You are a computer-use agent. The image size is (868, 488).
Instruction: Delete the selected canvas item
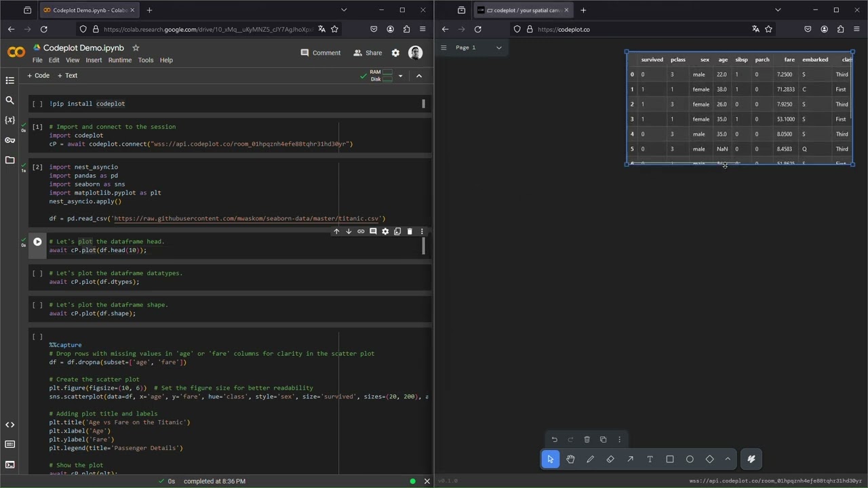(587, 439)
